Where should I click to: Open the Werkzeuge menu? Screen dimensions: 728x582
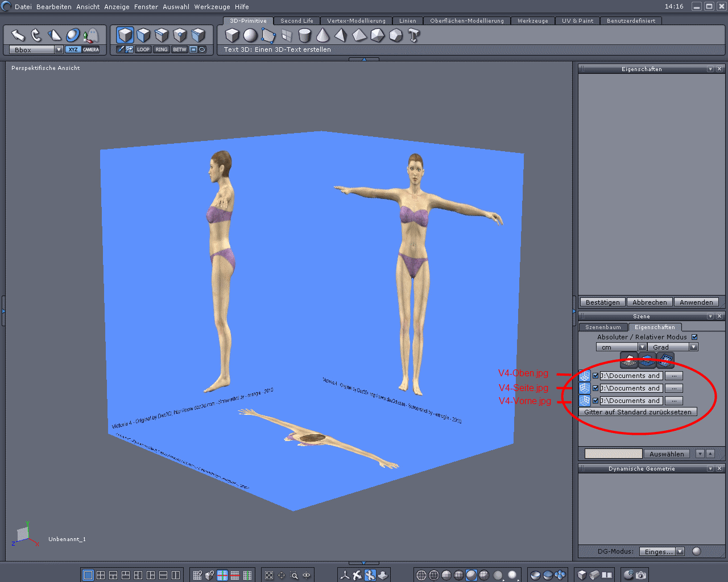(x=212, y=7)
